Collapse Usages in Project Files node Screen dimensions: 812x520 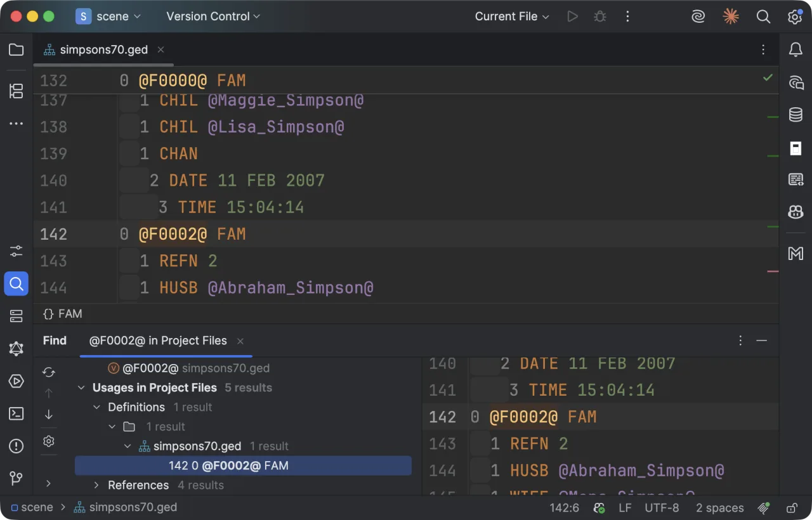coord(81,387)
